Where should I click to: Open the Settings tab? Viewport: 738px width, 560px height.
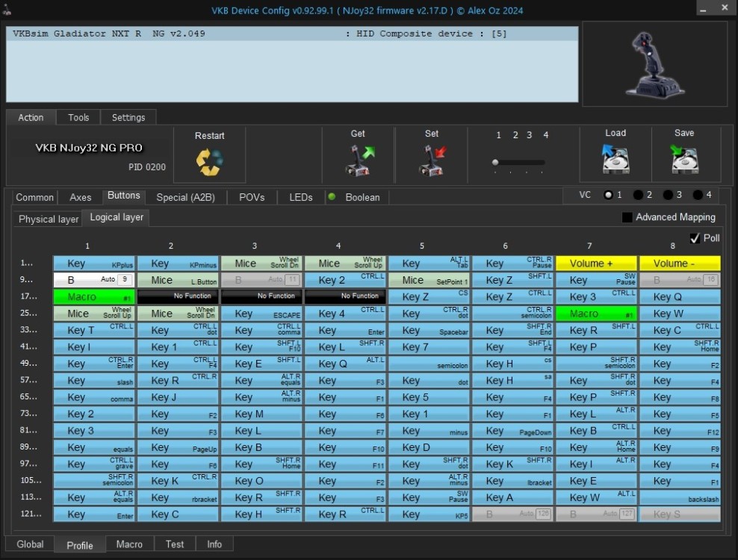click(x=128, y=117)
